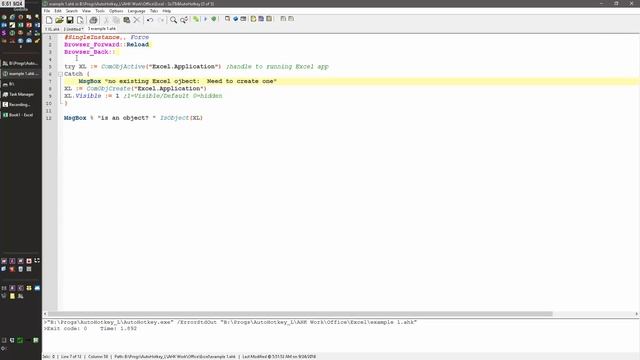Open the Search menu
The width and height of the screenshot is (640, 360).
pos(71,11)
